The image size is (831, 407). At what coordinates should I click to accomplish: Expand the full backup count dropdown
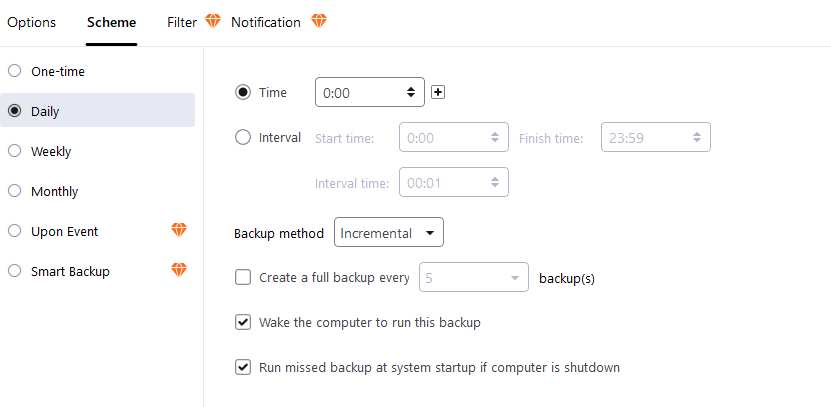(x=474, y=277)
